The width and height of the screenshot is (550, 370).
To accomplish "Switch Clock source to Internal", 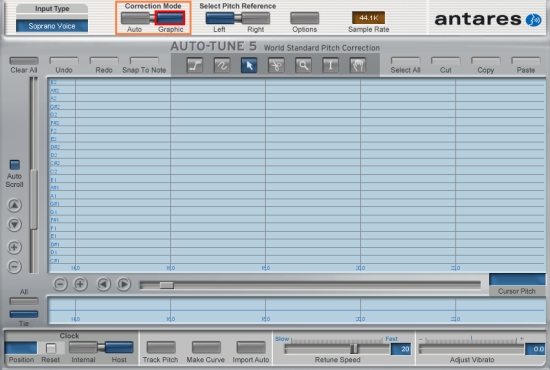I will [83, 347].
